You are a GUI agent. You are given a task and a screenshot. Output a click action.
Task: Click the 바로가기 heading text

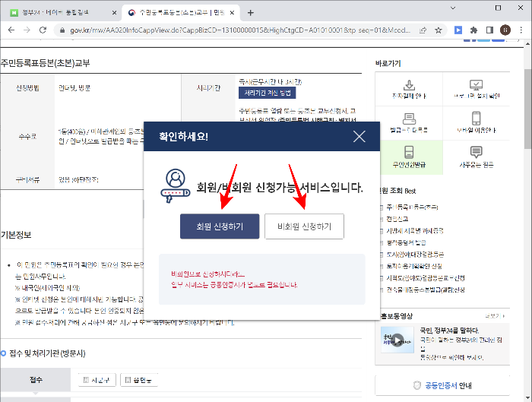388,63
